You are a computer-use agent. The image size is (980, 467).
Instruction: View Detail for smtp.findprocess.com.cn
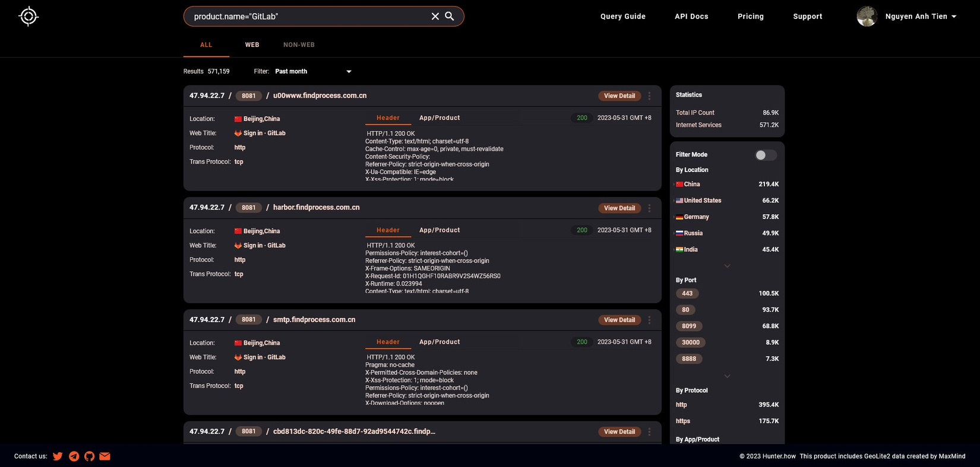coord(619,320)
